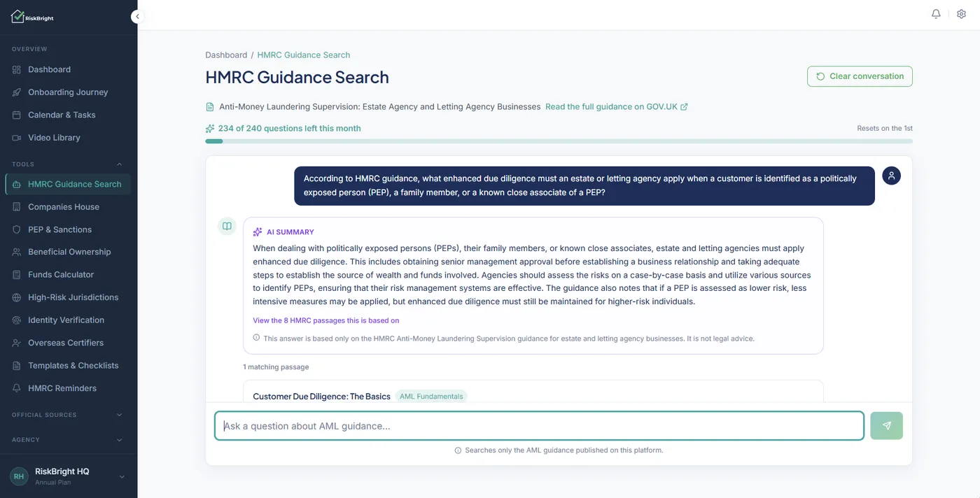Screen dimensions: 980x498
Task: Open the settings gear in the header
Action: coord(961,14)
